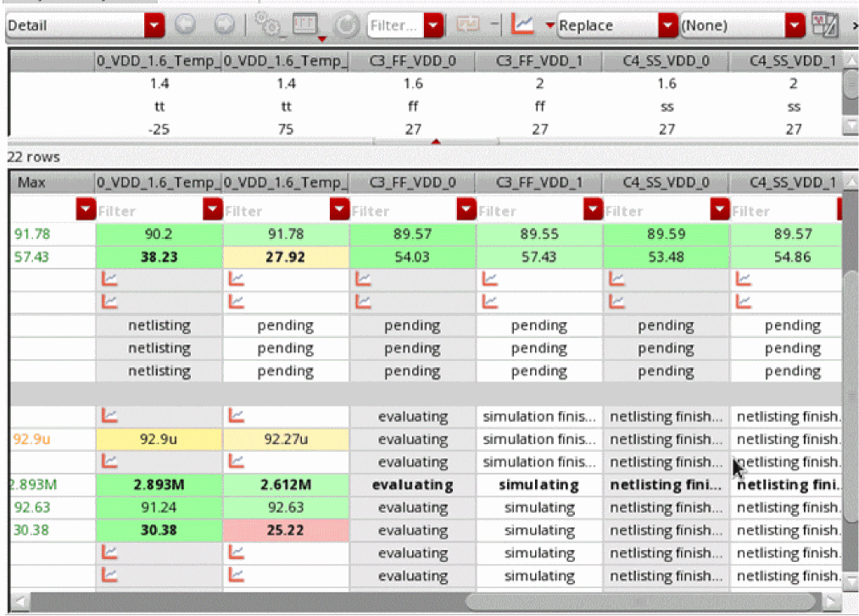This screenshot has width=859, height=616.
Task: Click C4_SS_VDD_1 plot icon just above pending rows
Action: (744, 302)
